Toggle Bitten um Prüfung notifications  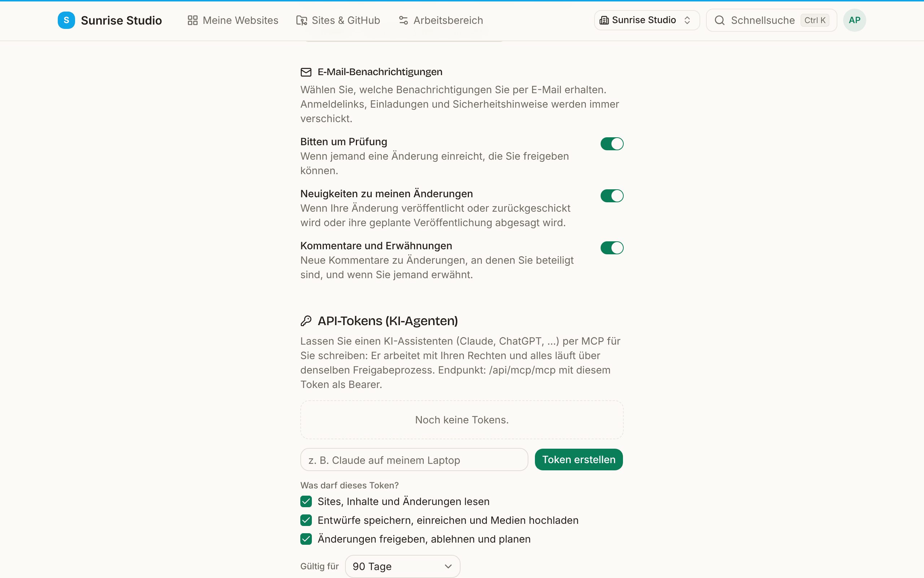(x=612, y=144)
